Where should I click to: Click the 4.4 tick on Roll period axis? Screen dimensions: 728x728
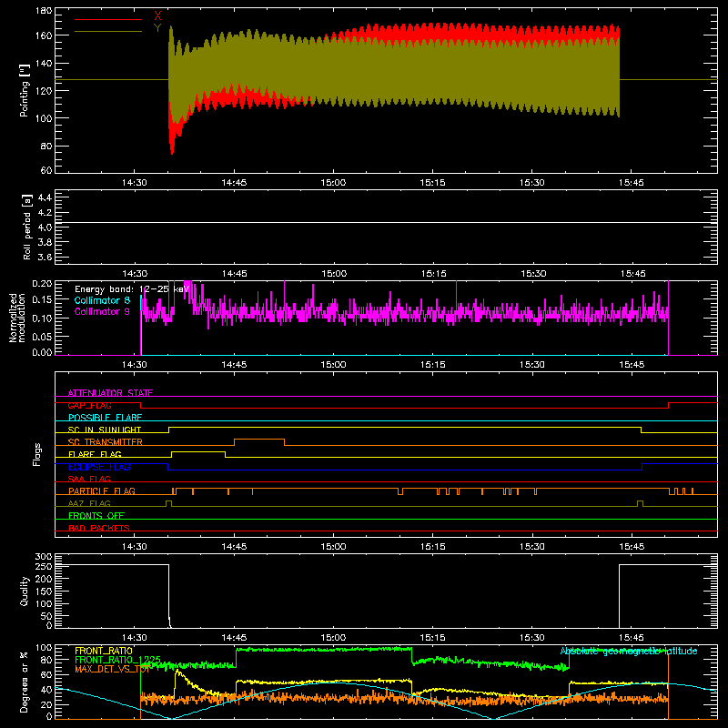45,197
